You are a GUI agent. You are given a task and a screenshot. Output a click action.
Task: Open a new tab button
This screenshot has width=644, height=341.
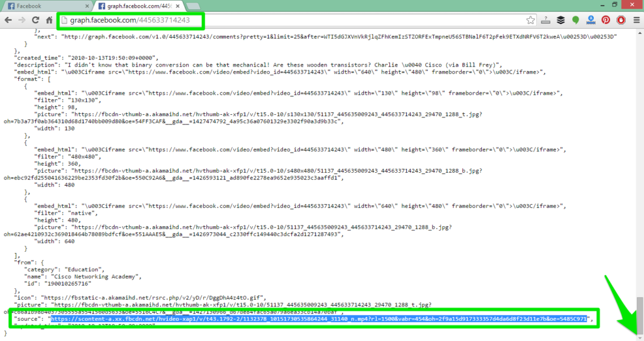click(193, 6)
